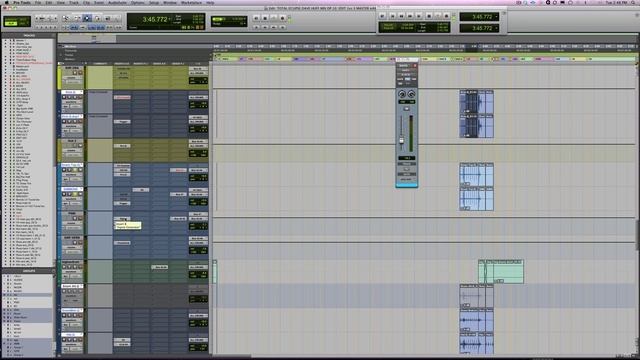Click left pan knob in mini fader window
This screenshot has height=360, width=640.
point(402,94)
